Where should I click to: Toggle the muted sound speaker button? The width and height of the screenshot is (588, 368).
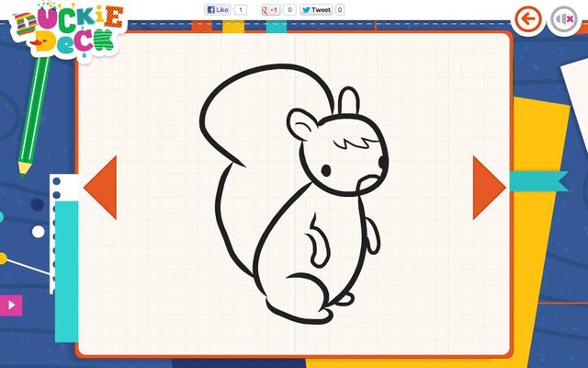pyautogui.click(x=564, y=19)
